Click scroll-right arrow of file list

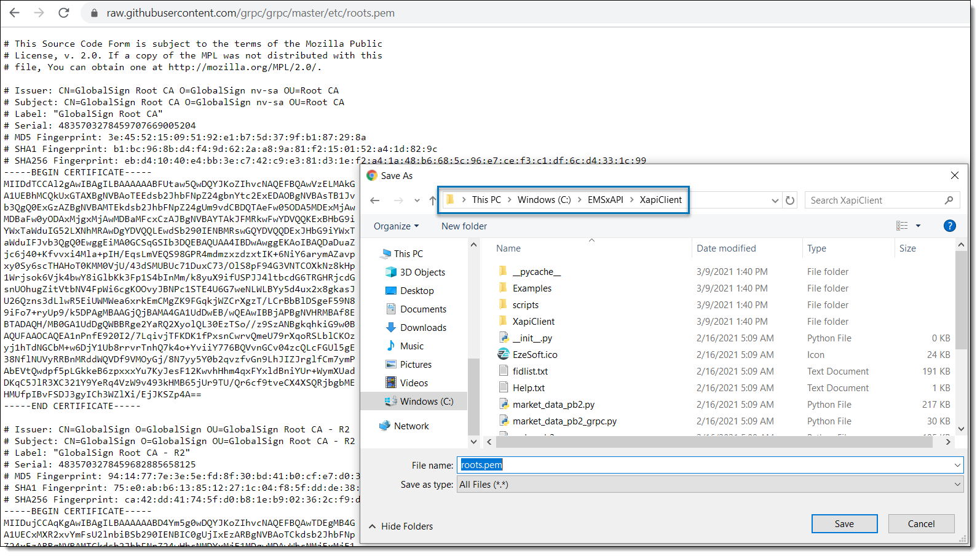point(947,442)
